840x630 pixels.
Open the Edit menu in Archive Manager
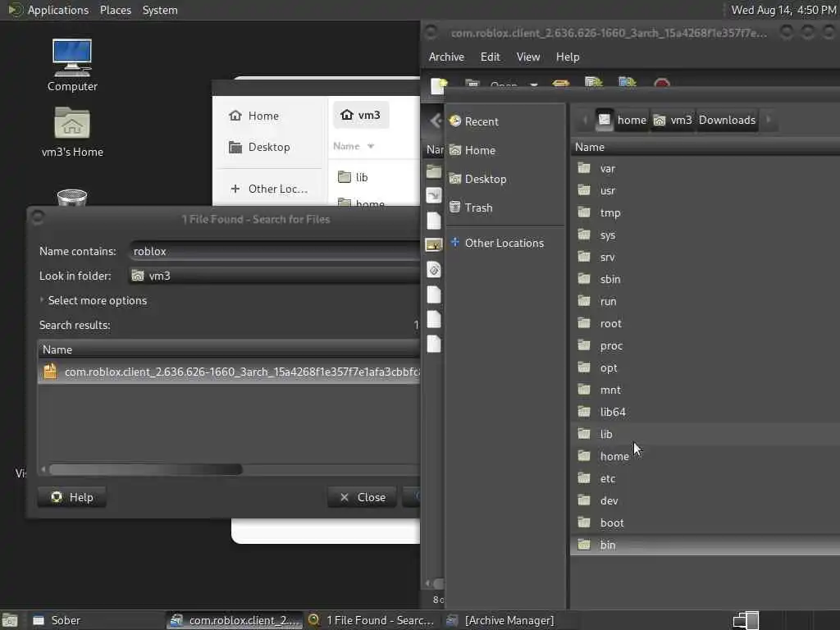tap(490, 57)
